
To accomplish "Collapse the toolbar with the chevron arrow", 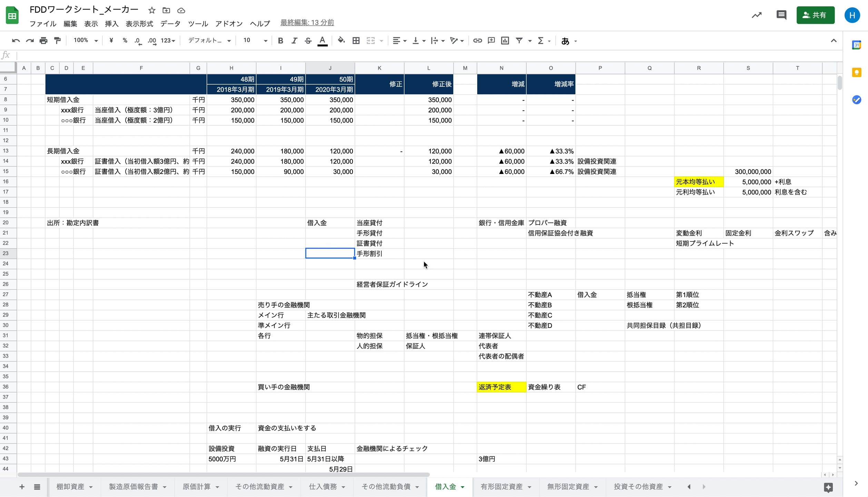I will (834, 40).
